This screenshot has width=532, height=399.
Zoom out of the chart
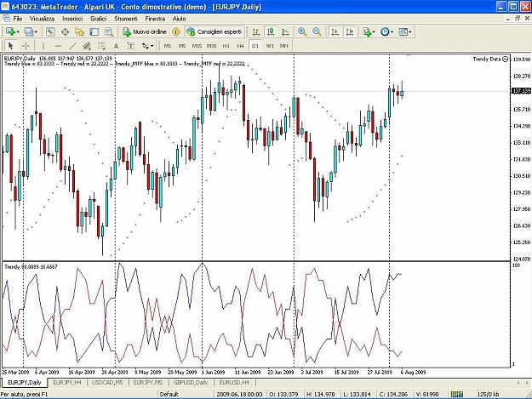(317, 31)
